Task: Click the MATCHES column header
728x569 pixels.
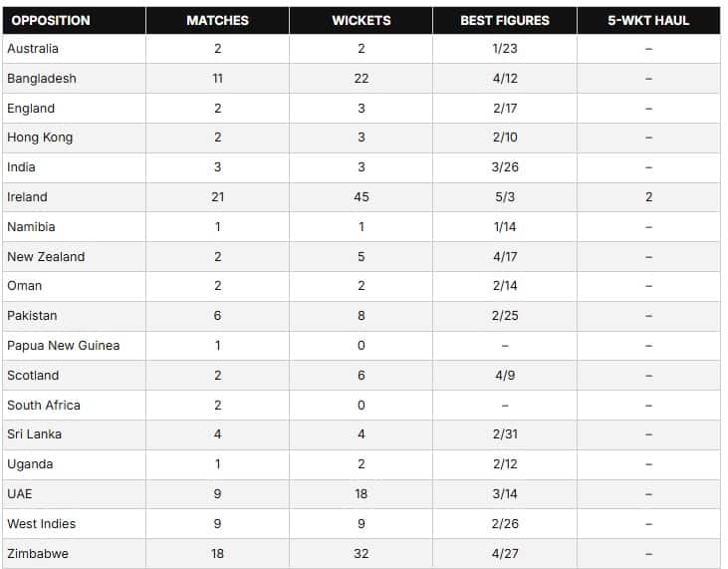Action: point(217,20)
